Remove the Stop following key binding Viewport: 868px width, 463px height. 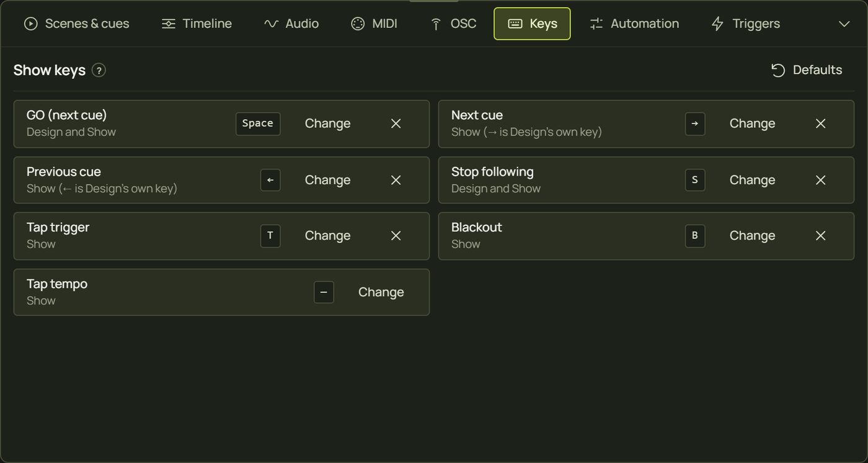pyautogui.click(x=821, y=180)
